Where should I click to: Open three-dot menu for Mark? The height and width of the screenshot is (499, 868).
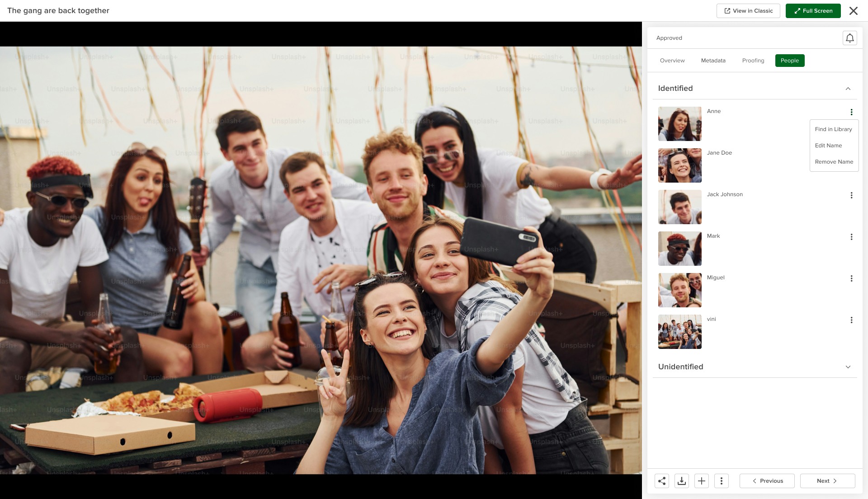[851, 237]
